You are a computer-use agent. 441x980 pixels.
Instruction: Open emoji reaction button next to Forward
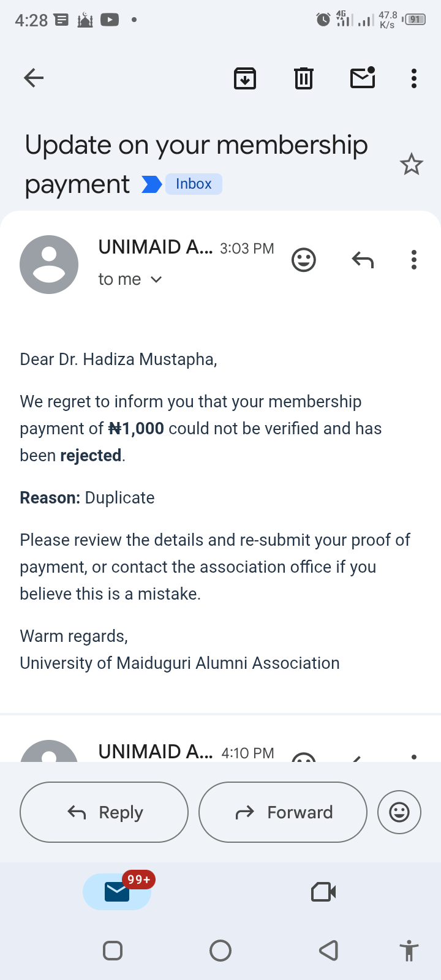(399, 812)
